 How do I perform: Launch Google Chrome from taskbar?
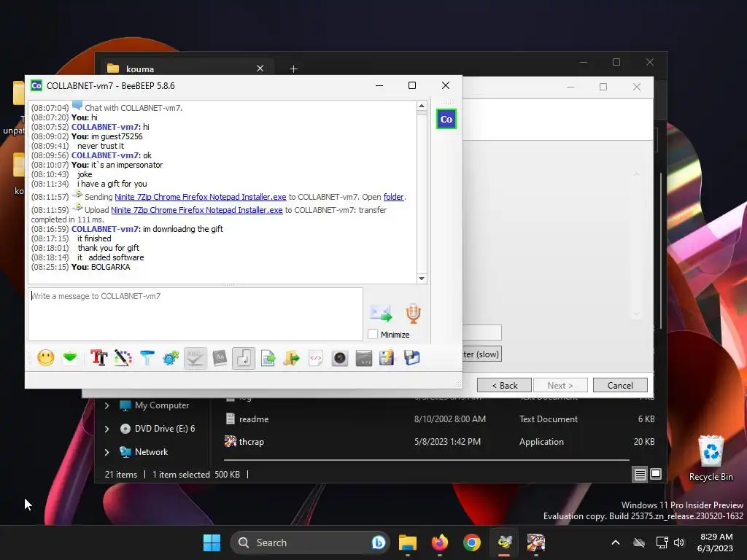(472, 542)
